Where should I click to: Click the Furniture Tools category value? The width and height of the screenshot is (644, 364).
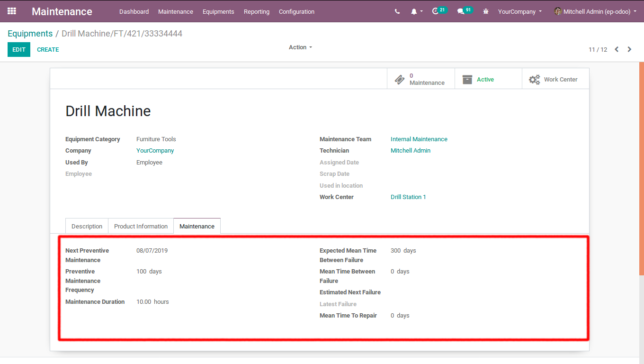point(156,139)
